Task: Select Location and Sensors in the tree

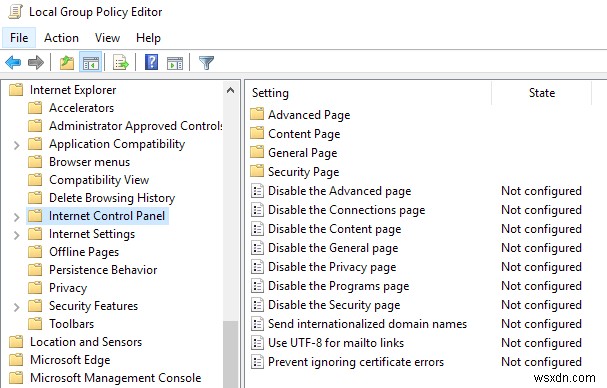Action: [x=86, y=342]
